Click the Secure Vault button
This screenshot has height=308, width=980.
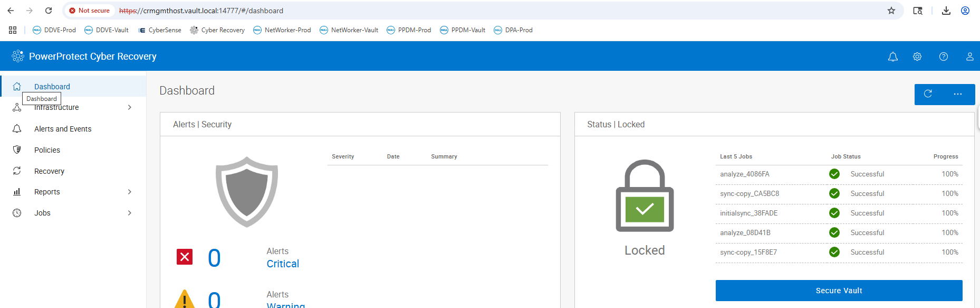(x=839, y=291)
